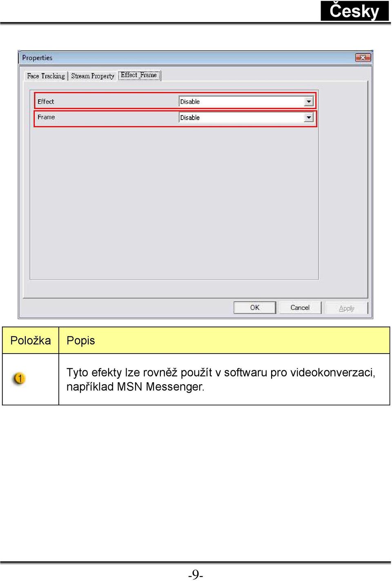Expand the Frame dropdown arrow
This screenshot has height=581, width=392.
(x=309, y=118)
